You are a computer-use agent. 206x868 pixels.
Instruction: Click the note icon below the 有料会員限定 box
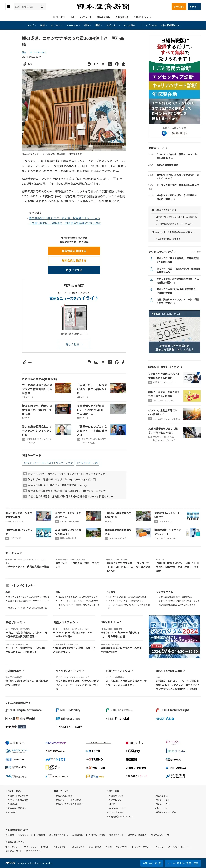point(103,362)
